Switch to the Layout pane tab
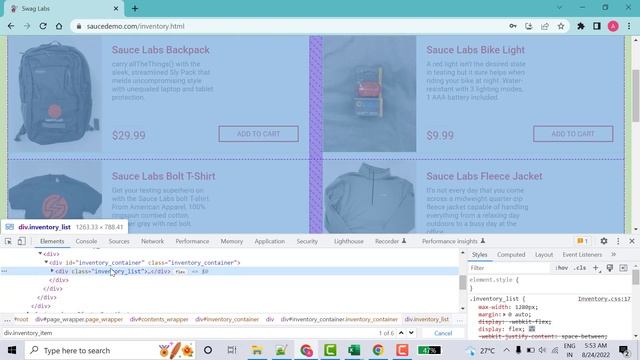This screenshot has width=640, height=360. tap(544, 254)
